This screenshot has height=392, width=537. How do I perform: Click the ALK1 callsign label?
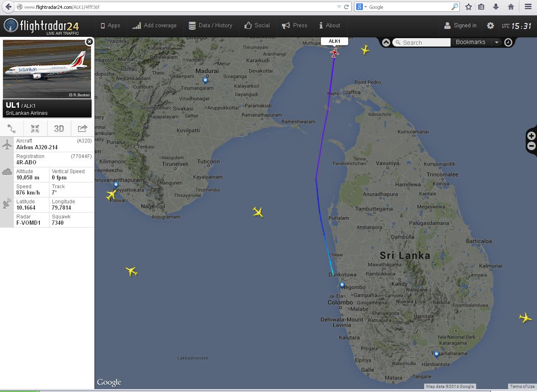[334, 41]
